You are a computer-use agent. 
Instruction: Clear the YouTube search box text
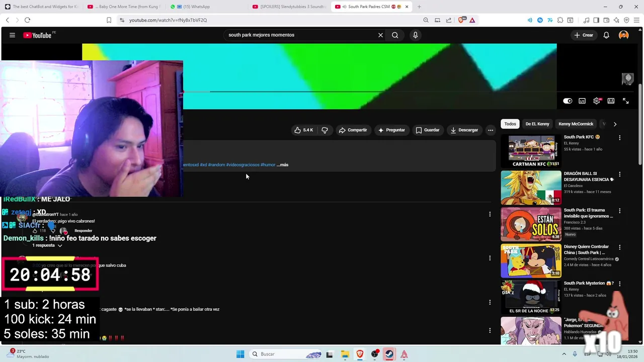tap(380, 35)
